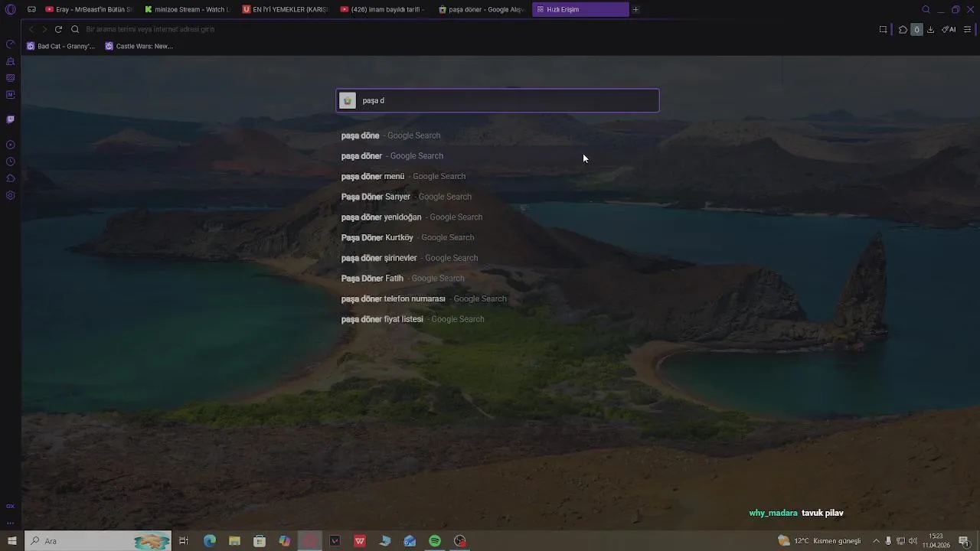The image size is (980, 551).
Task: Click the Windows taskbar search box 'Ara'
Action: pos(98,541)
